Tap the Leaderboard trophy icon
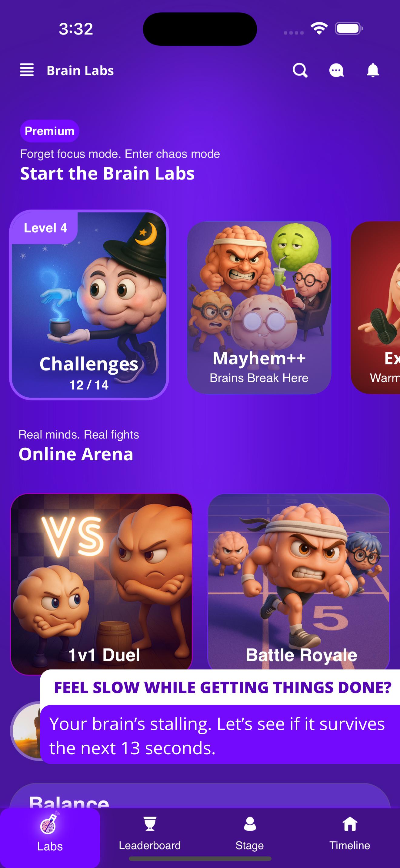400x868 pixels. pos(150,824)
